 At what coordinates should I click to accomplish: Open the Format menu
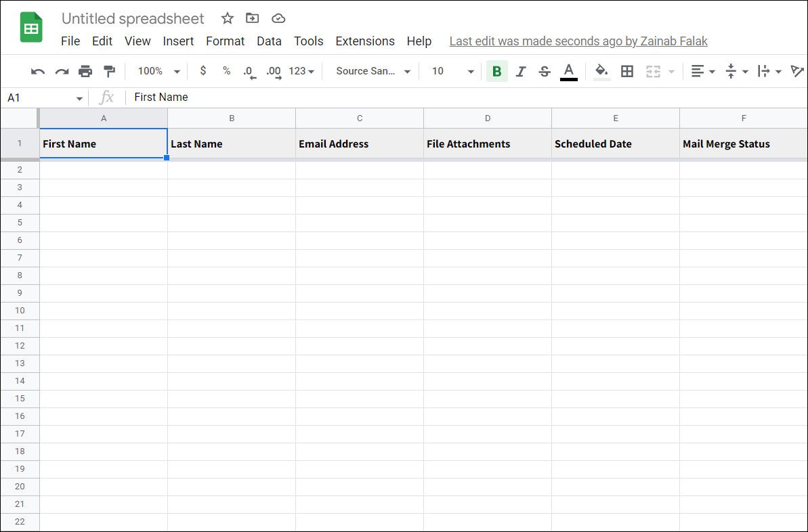(x=225, y=41)
